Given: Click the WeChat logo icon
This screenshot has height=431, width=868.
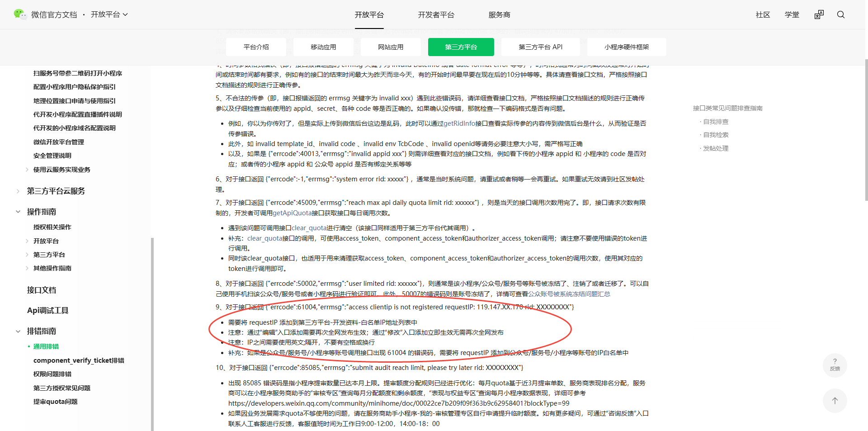Looking at the screenshot, I should (20, 14).
